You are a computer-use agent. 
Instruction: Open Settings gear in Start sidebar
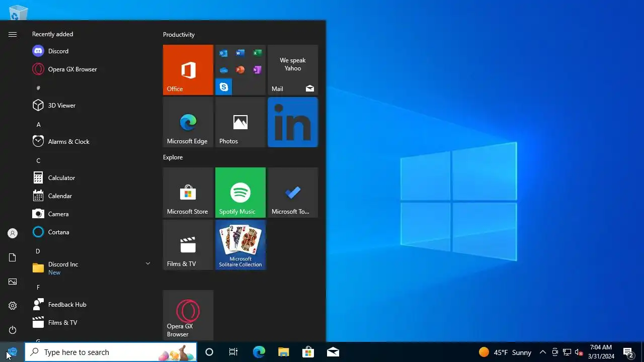[13, 306]
